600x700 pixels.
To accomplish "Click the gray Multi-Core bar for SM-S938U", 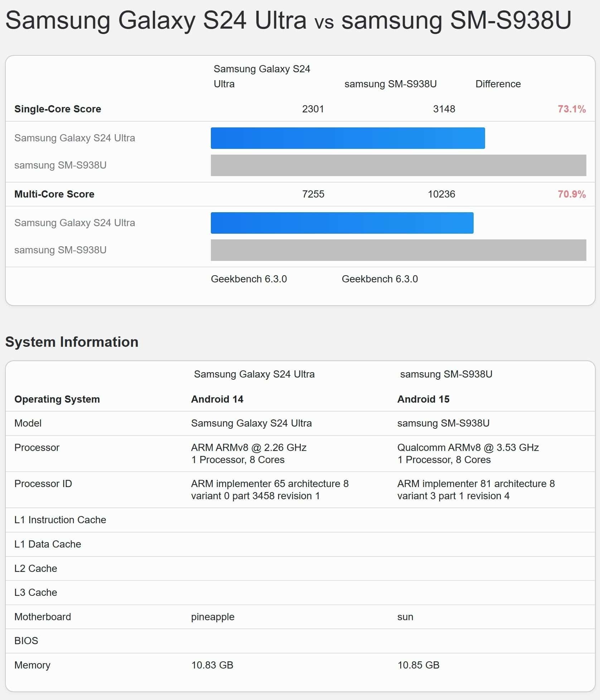I will click(398, 250).
